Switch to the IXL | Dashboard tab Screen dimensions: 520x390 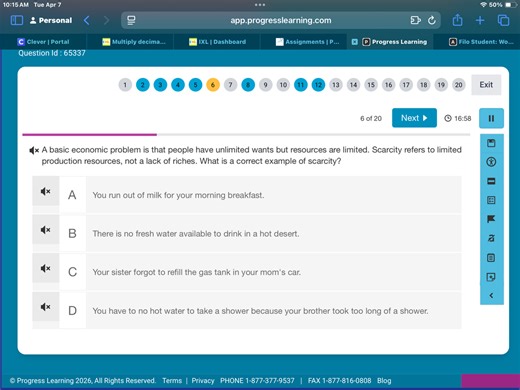[x=217, y=42]
